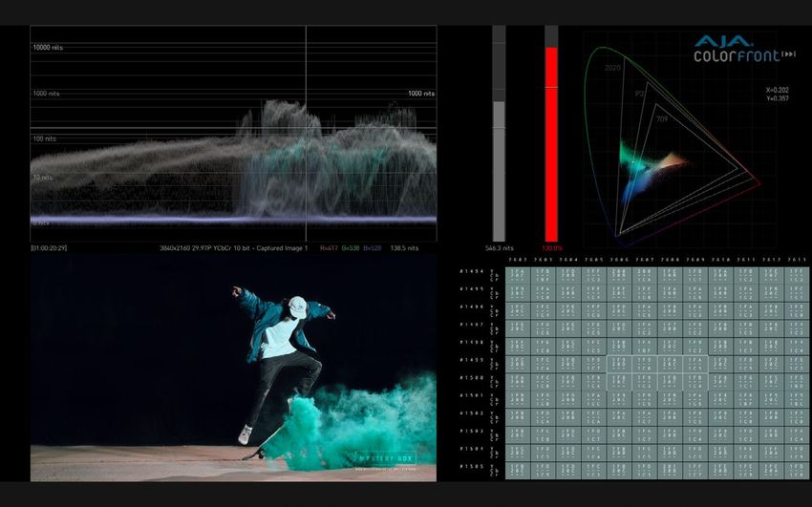The image size is (812, 507).
Task: Click the left 1000 nits waveform label
Action: 46,94
